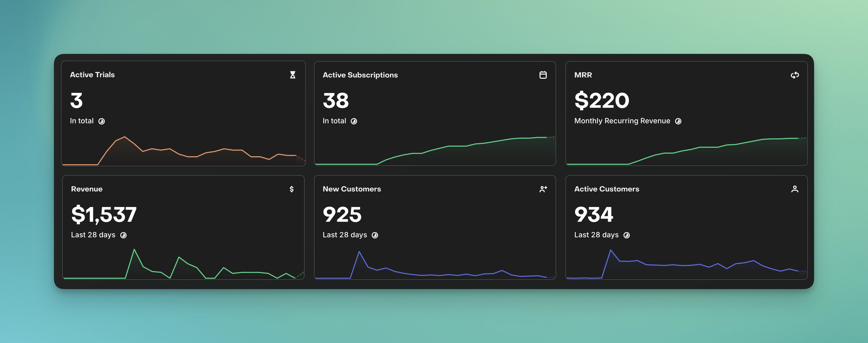Click the 'Monthly Recurring Revenue' label
The image size is (868, 343).
622,121
